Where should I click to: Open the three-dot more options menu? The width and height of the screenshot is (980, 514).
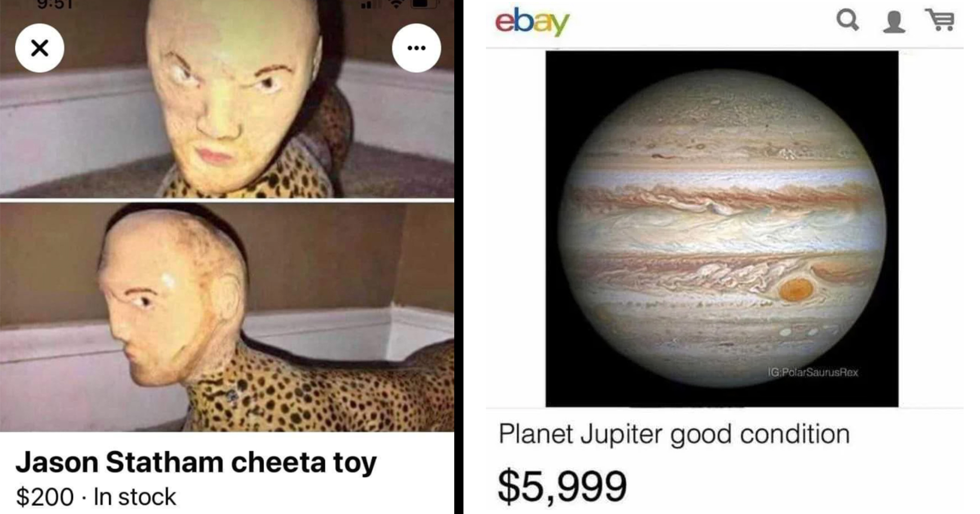pos(416,48)
